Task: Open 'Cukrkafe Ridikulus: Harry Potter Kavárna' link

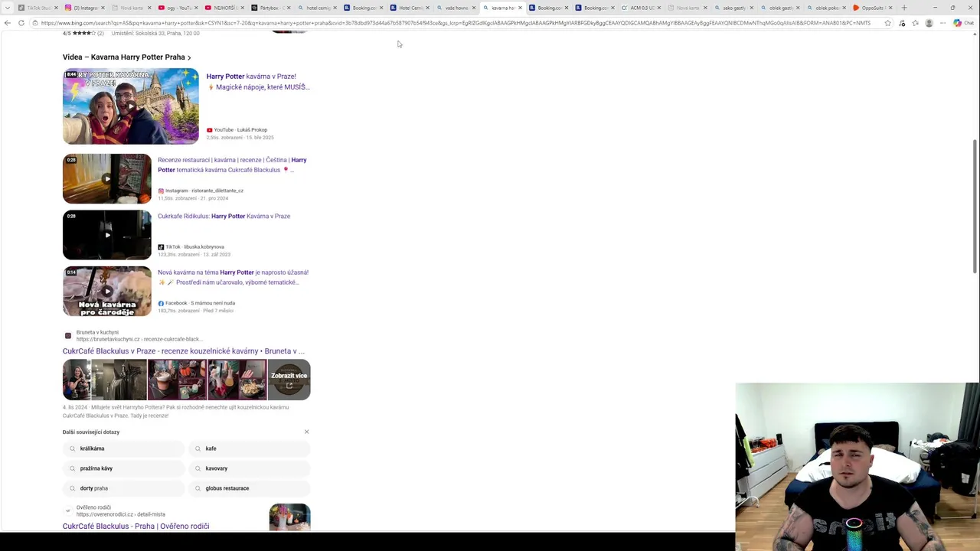Action: coord(224,216)
